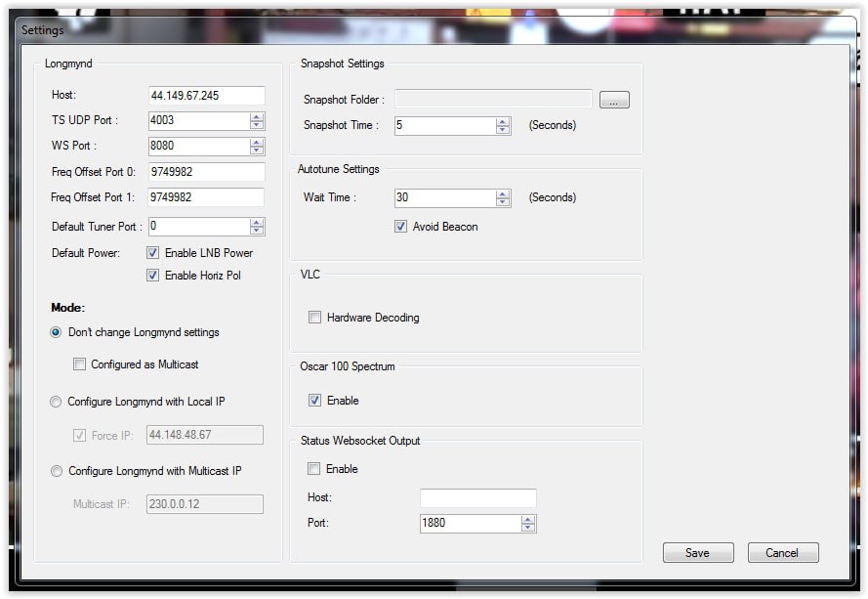Decrease the WS Port value
This screenshot has width=868, height=599.
257,150
